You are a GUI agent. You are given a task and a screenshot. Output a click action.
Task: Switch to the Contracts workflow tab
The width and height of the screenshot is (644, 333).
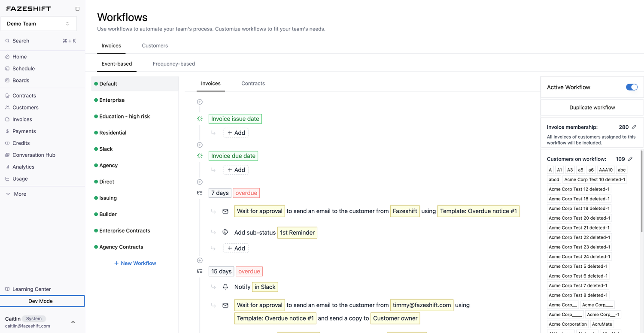[253, 83]
